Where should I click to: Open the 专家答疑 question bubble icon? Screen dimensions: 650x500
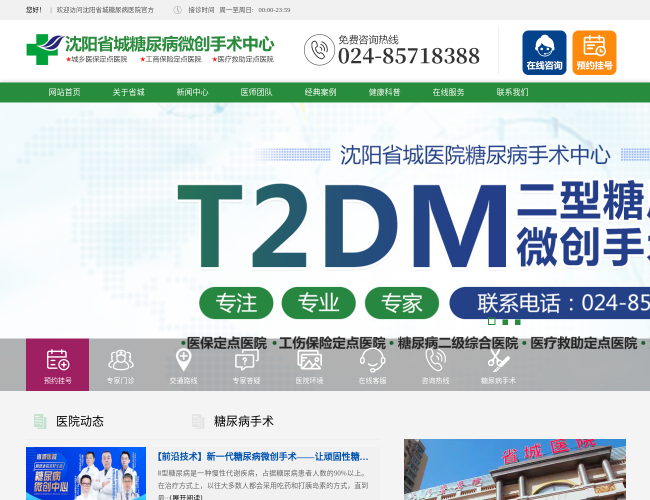tap(246, 359)
